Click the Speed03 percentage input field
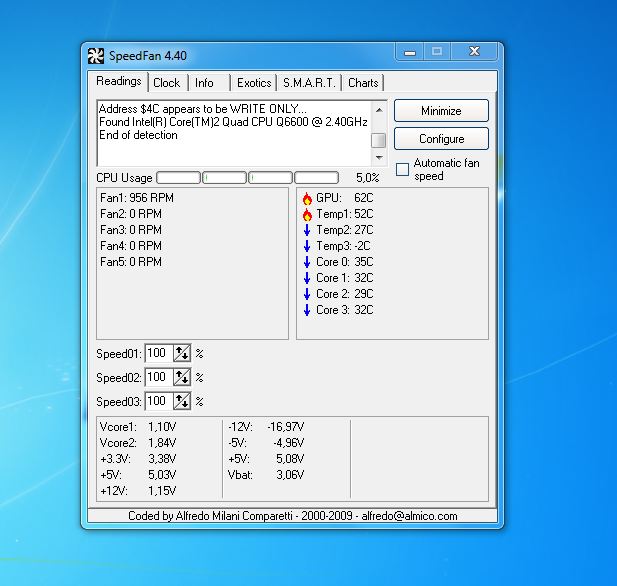Image resolution: width=617 pixels, height=586 pixels. tap(159, 401)
